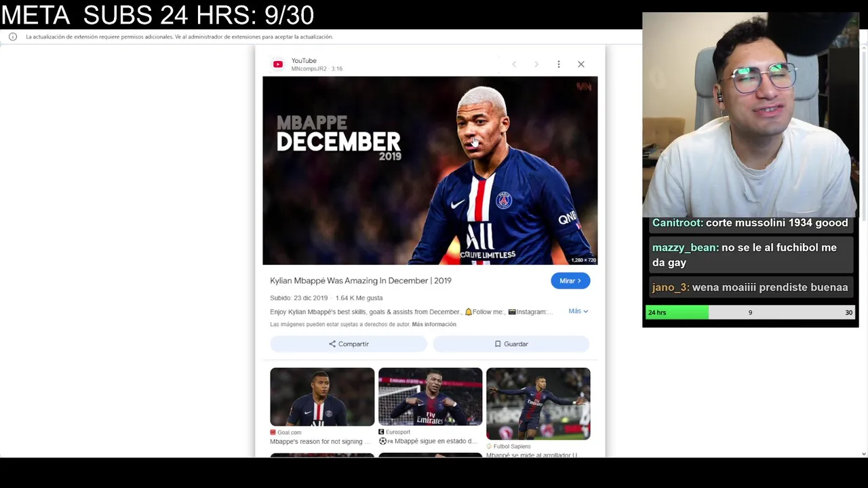Viewport: 868px width, 488px height.
Task: Click the YouTube source name text
Action: [x=304, y=60]
